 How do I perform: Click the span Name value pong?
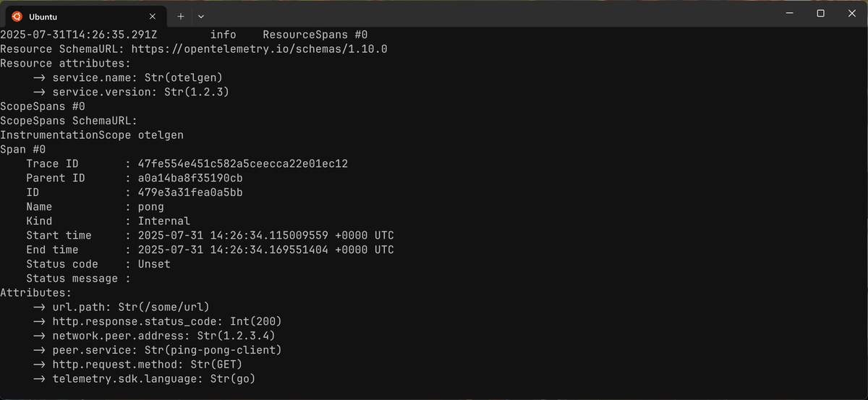150,208
